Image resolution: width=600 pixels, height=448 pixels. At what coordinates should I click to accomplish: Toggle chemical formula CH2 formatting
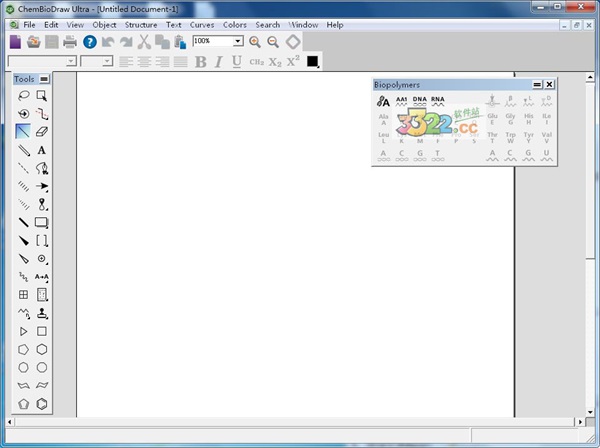coord(257,62)
